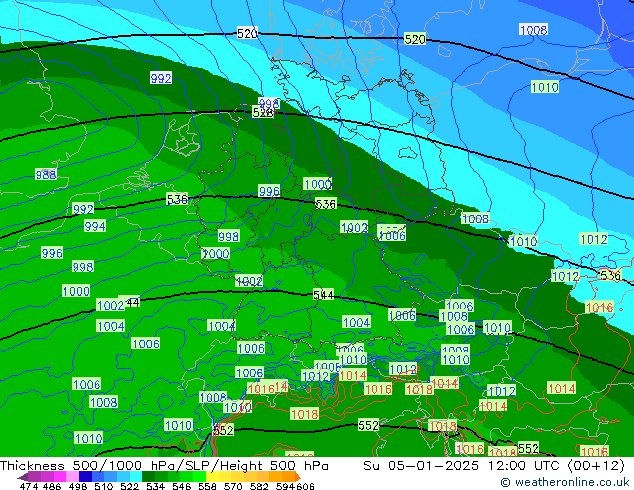Click the orange arrow tip of legend
This screenshot has height=490, width=634.
298,477
